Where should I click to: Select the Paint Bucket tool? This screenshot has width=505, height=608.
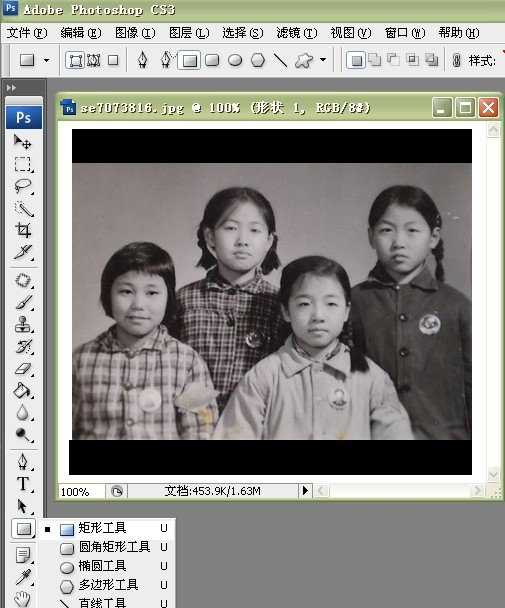(22, 390)
